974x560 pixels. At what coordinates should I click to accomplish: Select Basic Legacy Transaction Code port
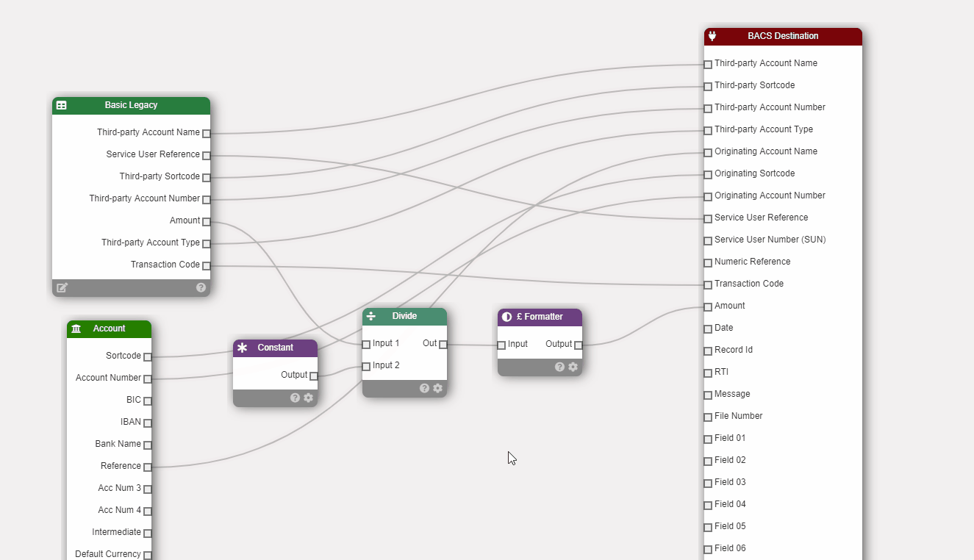point(207,265)
